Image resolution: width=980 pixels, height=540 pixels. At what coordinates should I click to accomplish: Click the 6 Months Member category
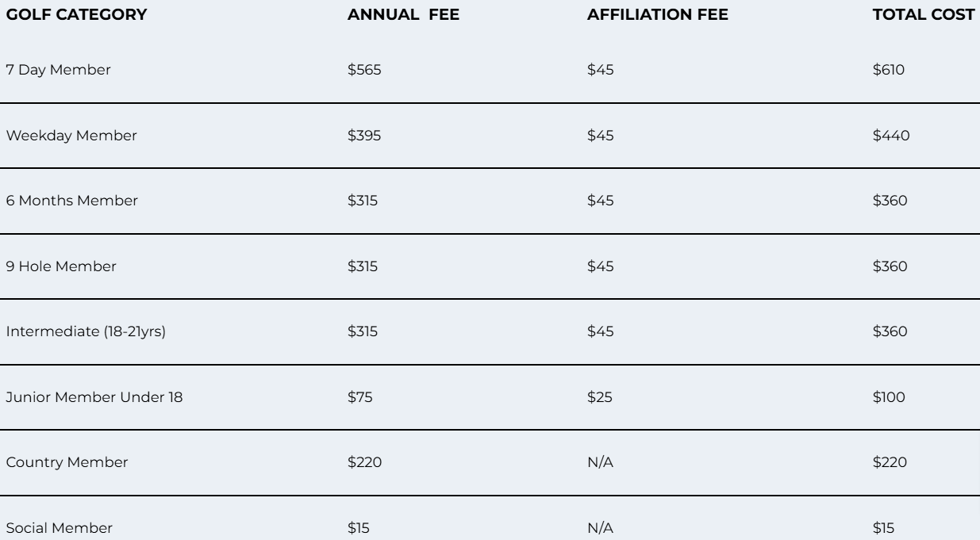(x=72, y=201)
